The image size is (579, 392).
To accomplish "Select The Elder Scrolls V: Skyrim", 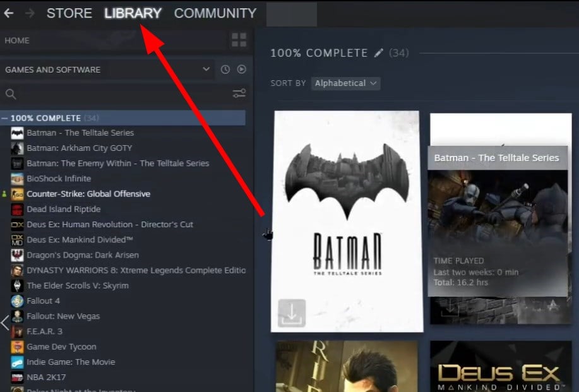I will pyautogui.click(x=78, y=286).
